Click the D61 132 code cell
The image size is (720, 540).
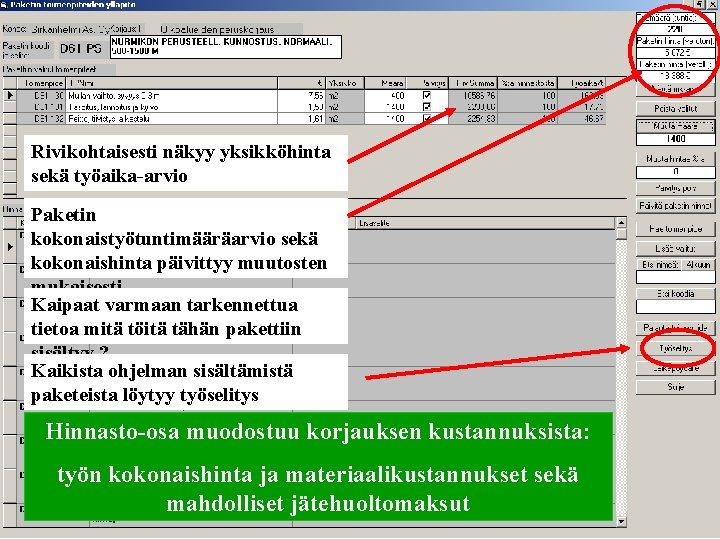(42, 118)
